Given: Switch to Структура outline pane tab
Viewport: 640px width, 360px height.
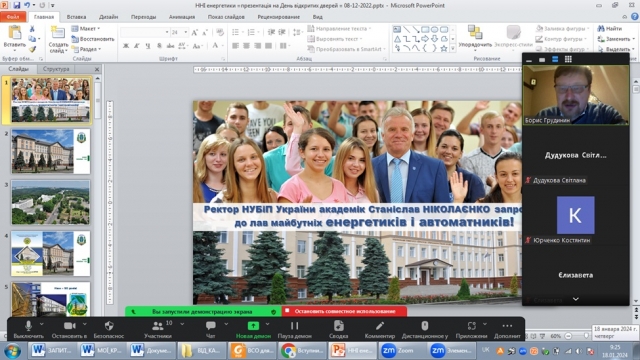Looking at the screenshot, I should [x=56, y=69].
